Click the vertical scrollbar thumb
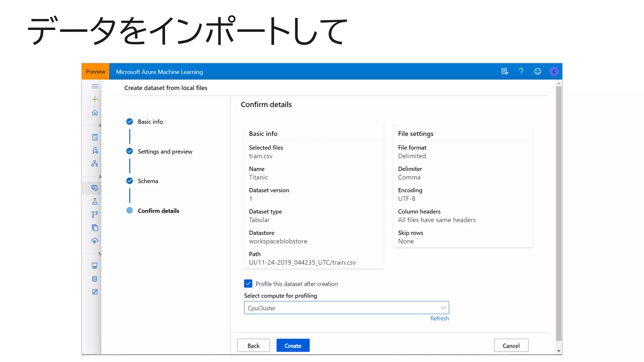Image resolution: width=644 pixels, height=362 pixels. pos(559,214)
